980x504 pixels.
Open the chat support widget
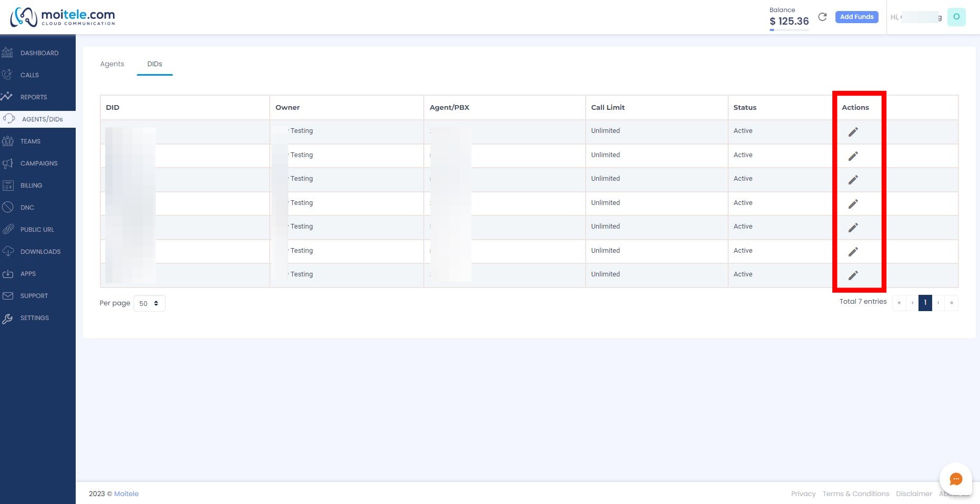[x=955, y=479]
